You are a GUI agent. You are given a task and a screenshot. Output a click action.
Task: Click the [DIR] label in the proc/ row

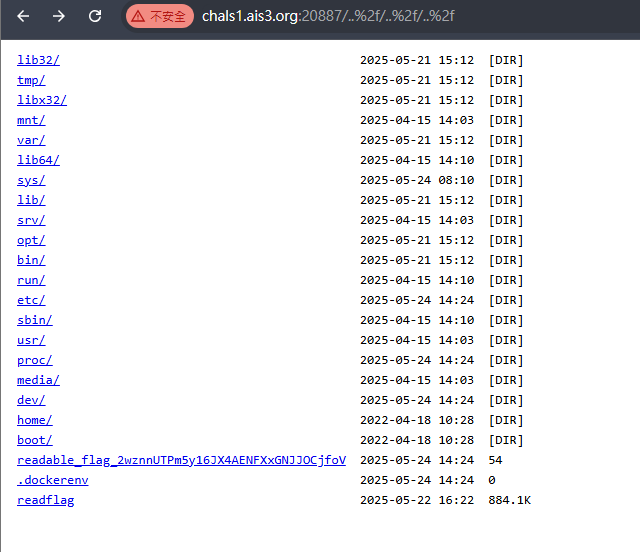coord(506,360)
